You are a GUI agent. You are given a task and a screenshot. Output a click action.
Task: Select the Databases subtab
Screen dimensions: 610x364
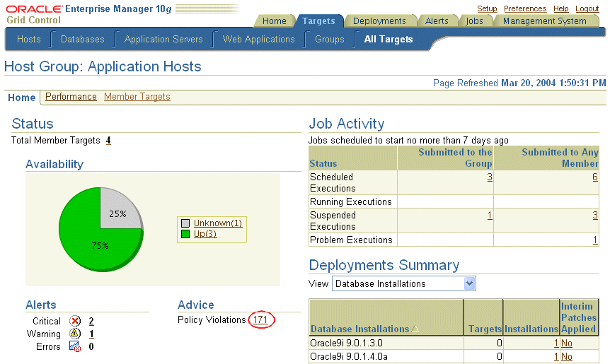[x=83, y=40]
